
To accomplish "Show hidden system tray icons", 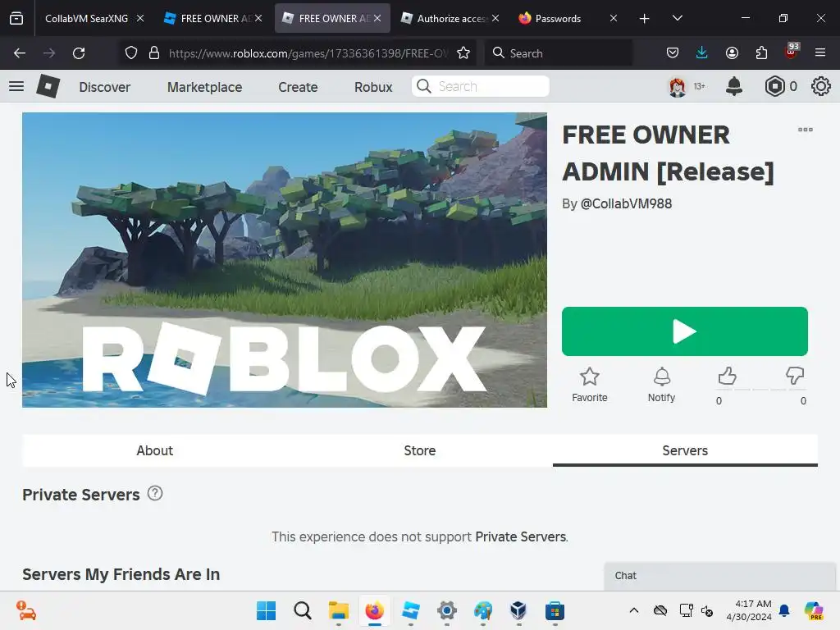I will (634, 610).
